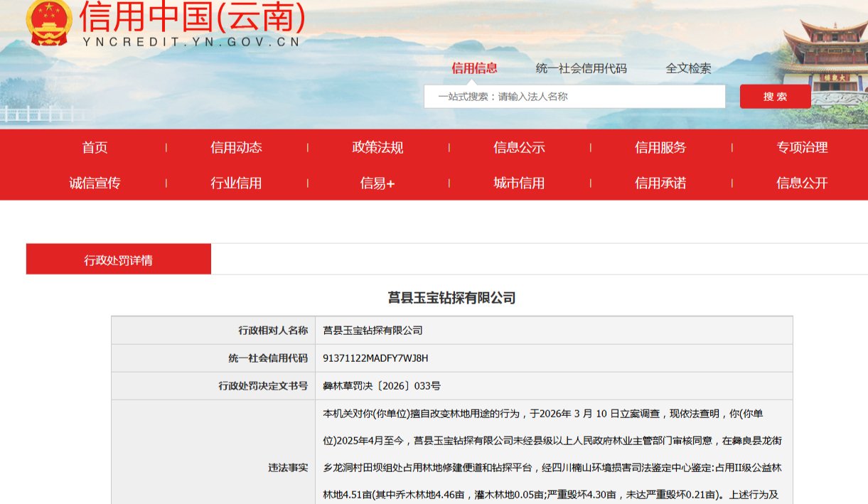Click the company name value in the table

373,331
